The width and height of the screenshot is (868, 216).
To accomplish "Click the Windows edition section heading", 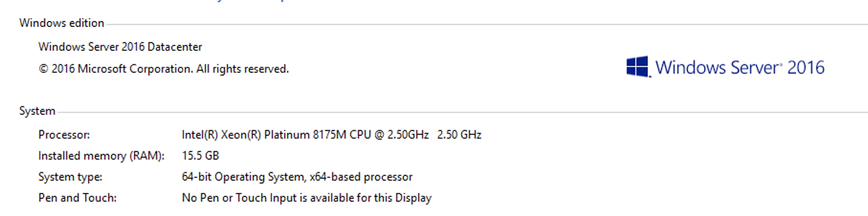I will click(61, 23).
